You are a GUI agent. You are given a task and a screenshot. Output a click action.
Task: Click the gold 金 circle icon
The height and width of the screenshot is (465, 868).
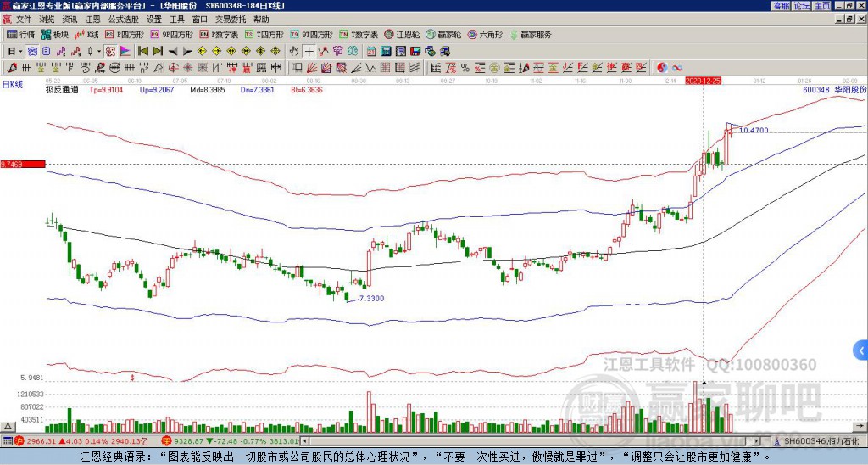tap(494, 68)
